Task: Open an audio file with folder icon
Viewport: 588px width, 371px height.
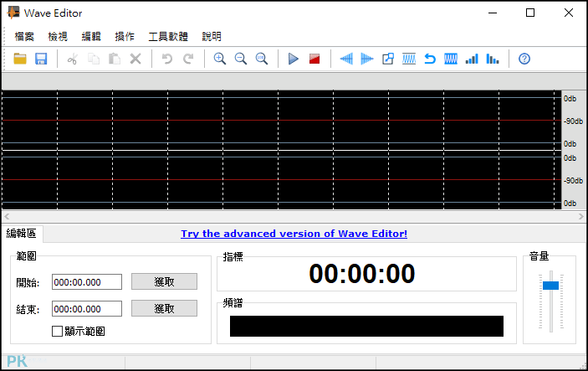Action: coord(20,59)
